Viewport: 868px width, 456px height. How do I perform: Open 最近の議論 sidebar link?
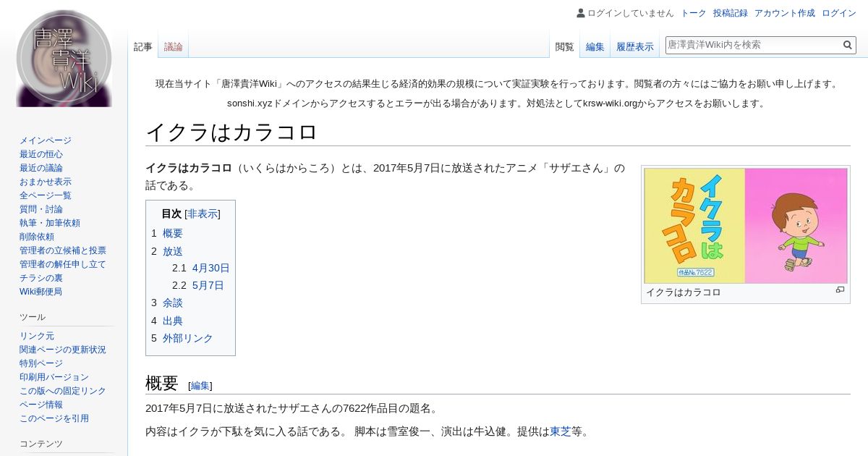(x=41, y=168)
